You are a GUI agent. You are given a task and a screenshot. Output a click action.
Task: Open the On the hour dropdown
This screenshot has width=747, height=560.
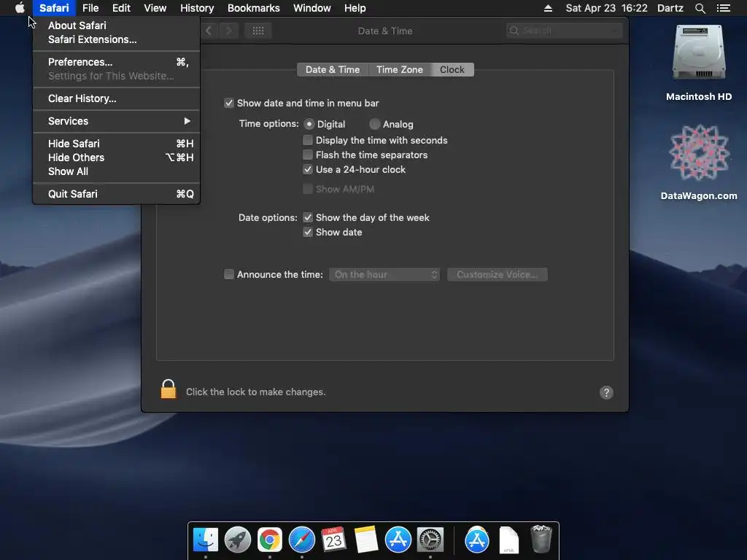tap(384, 274)
